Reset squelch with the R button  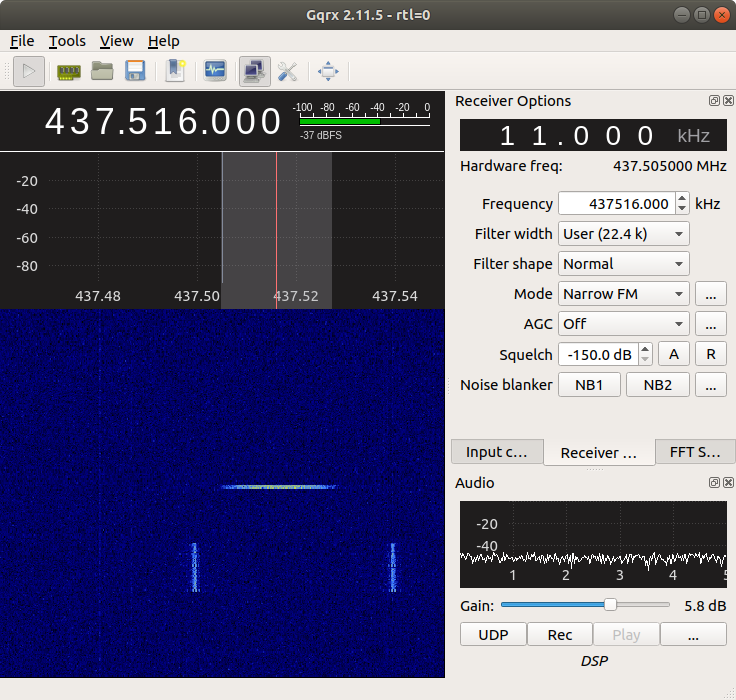point(711,354)
